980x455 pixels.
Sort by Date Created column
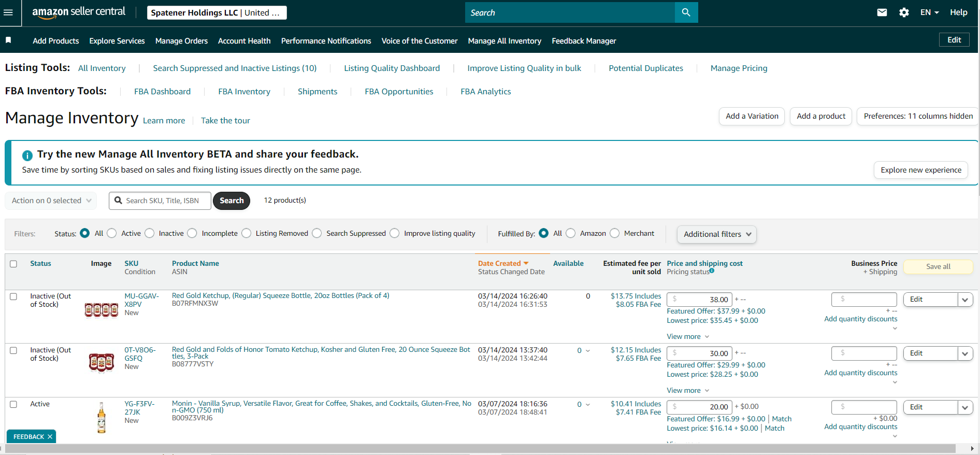503,263
